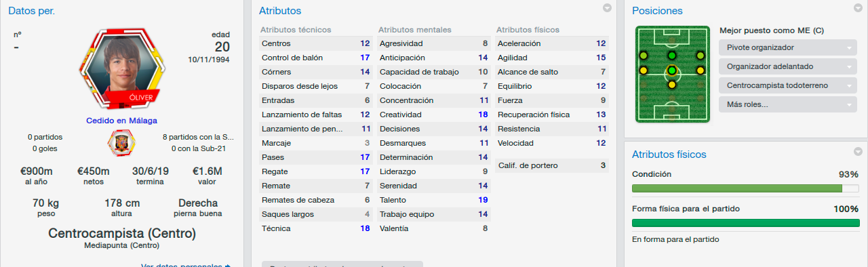This screenshot has height=267, width=868.
Task: Open the Más roles... dropdown
Action: pyautogui.click(x=788, y=105)
